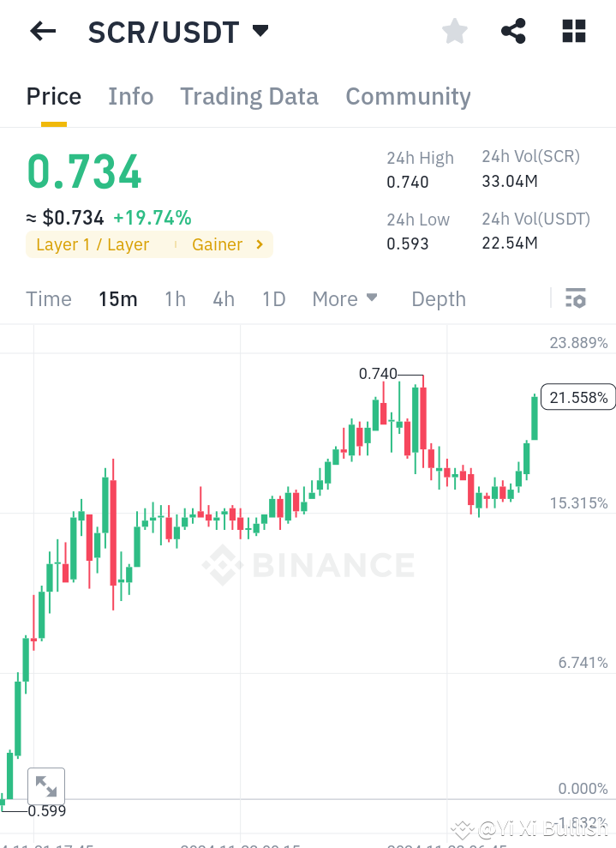Switch chart to 1D interval
616x848 pixels.
273,299
